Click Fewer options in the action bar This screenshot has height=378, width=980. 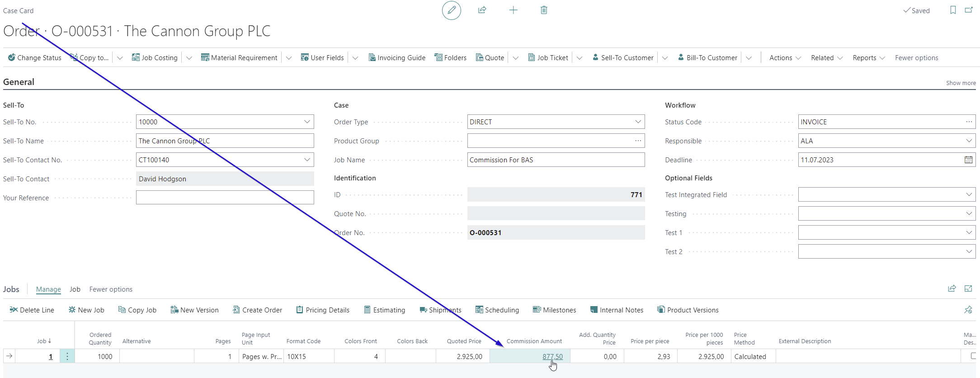(x=917, y=57)
